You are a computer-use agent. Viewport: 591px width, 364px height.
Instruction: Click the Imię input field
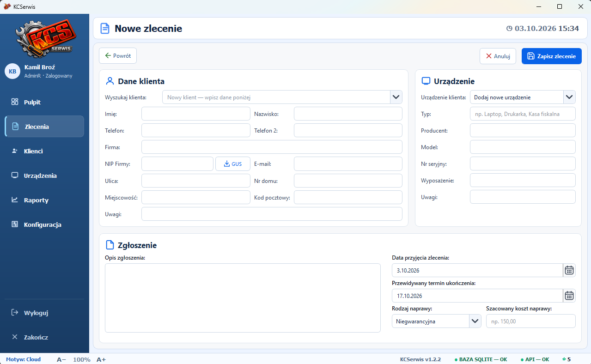(196, 114)
